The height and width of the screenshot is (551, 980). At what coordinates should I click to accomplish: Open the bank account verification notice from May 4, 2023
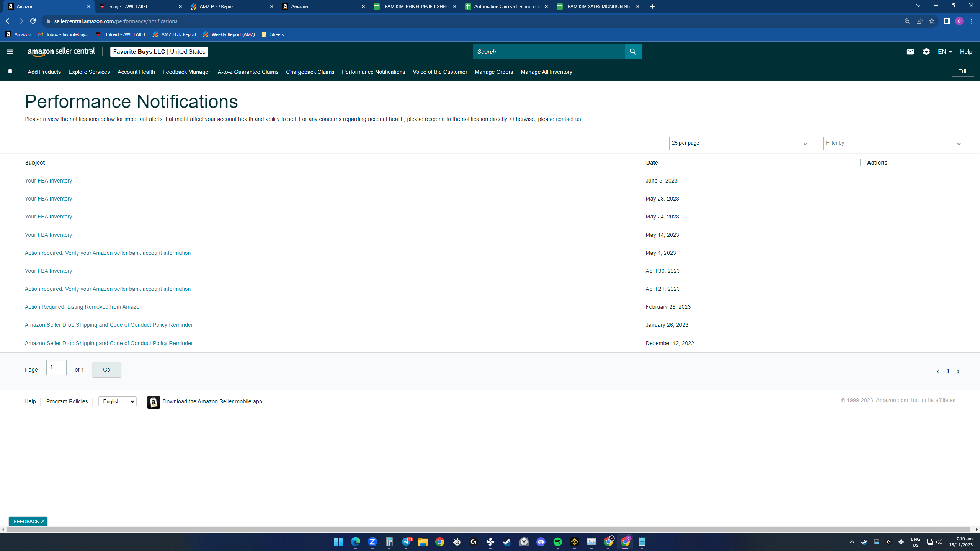108,253
